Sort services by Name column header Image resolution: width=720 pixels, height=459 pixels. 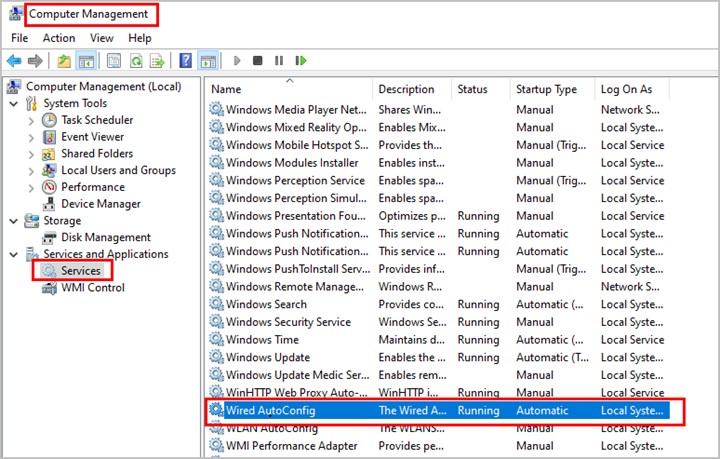[289, 89]
